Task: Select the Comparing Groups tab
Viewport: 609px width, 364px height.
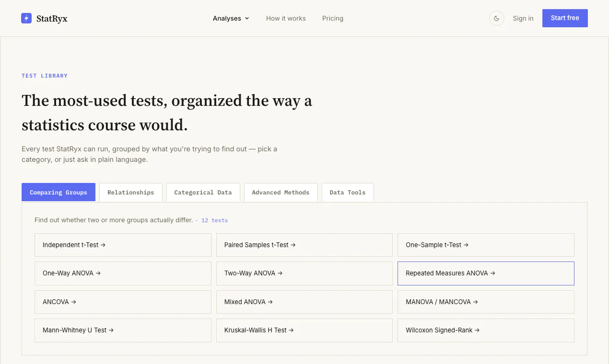Action: (x=59, y=192)
